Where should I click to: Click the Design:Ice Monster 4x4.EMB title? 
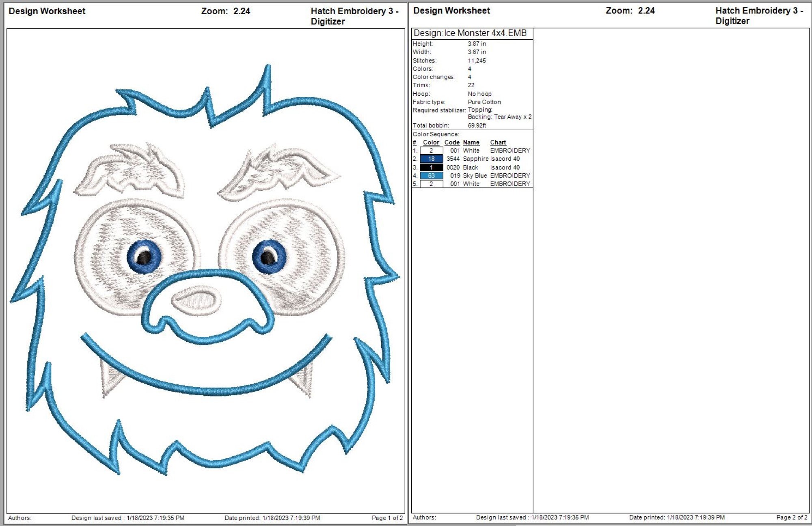pyautogui.click(x=470, y=33)
